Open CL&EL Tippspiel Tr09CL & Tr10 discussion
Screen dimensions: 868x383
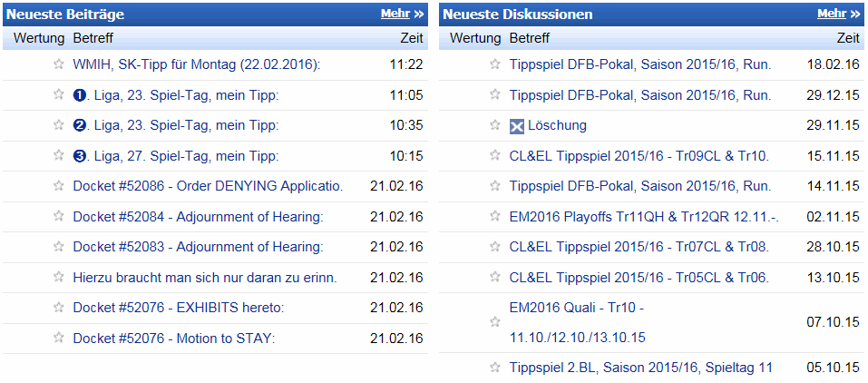(639, 156)
